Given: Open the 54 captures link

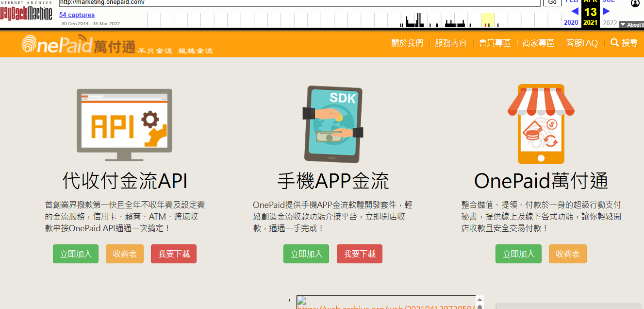Looking at the screenshot, I should coord(77,15).
